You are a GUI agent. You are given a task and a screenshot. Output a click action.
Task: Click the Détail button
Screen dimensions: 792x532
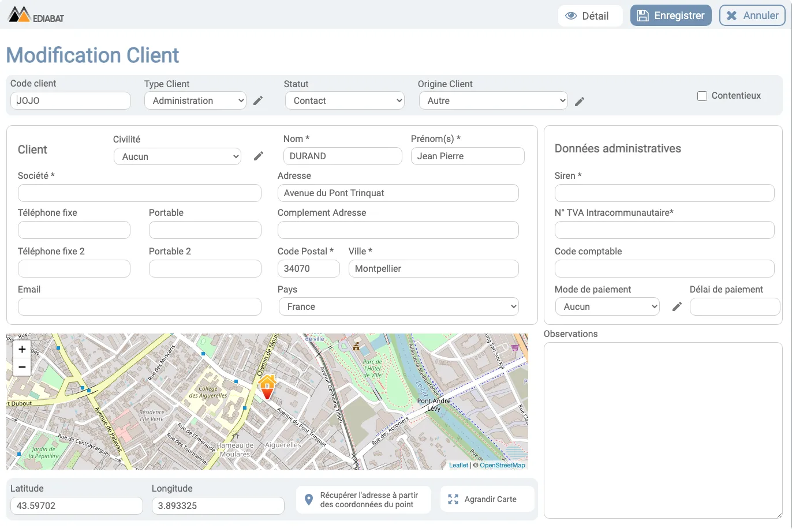tap(590, 16)
